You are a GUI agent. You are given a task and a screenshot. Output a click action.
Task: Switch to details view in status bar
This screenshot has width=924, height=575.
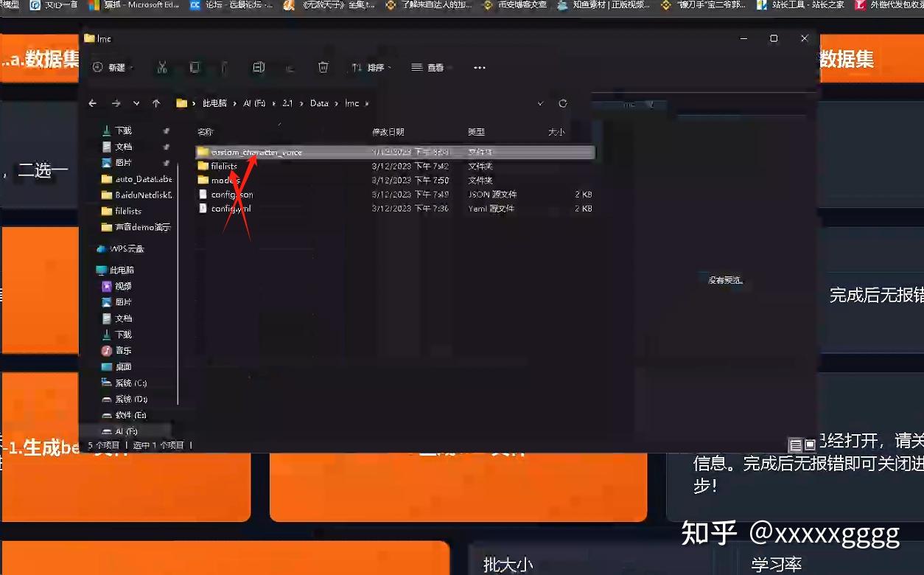[796, 445]
